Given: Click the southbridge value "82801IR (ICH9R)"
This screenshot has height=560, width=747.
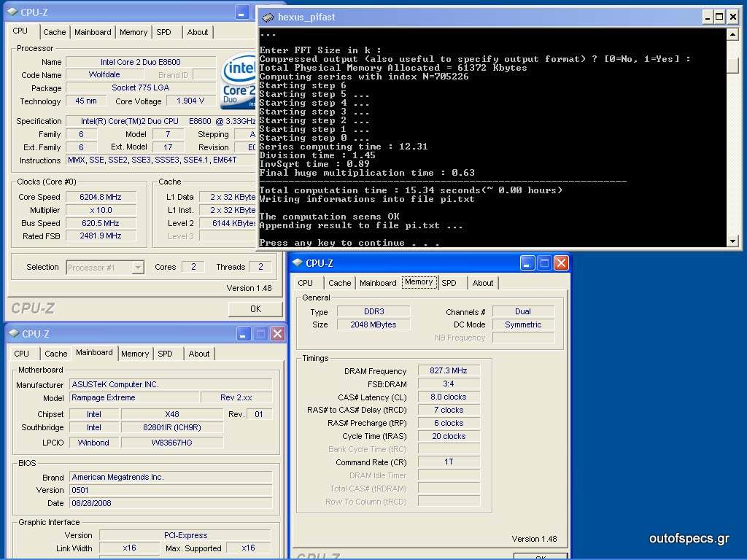Looking at the screenshot, I should (x=172, y=427).
